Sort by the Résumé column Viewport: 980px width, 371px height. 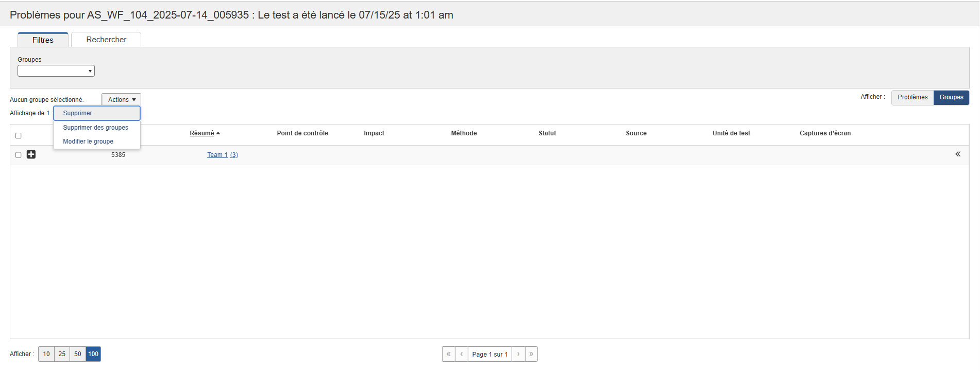click(202, 133)
